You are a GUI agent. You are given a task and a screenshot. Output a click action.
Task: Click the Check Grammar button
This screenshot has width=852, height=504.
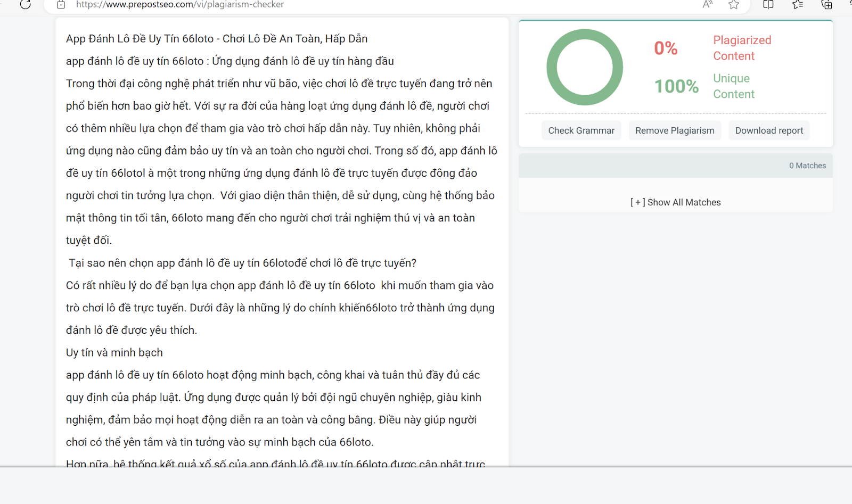coord(581,130)
